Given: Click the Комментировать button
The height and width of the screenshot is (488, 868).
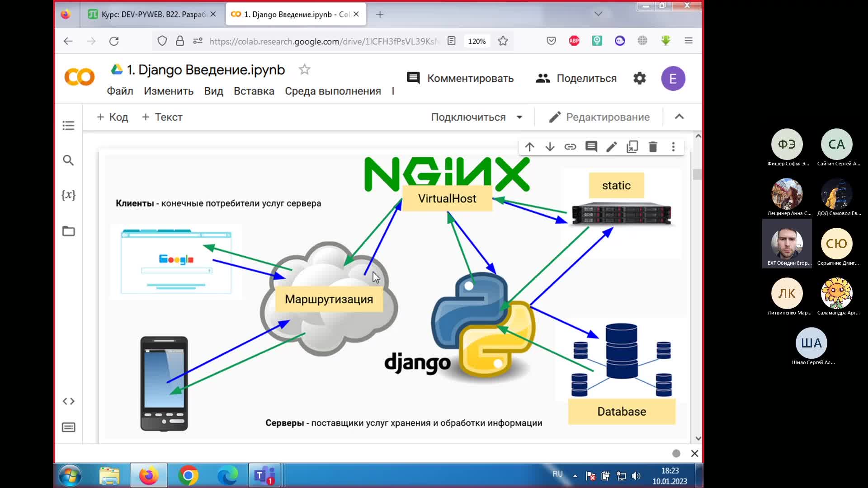Looking at the screenshot, I should click(x=460, y=78).
